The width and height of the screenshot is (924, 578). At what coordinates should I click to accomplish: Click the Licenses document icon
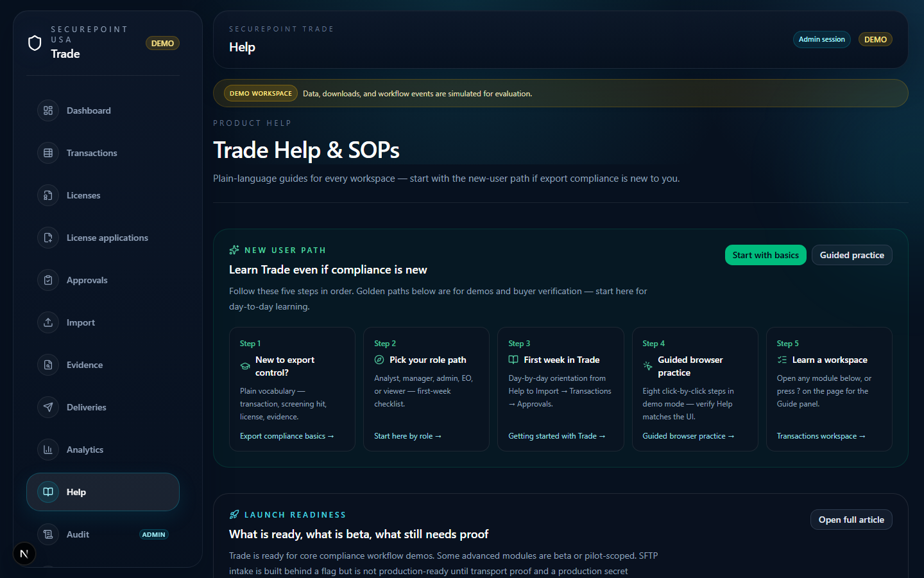pyautogui.click(x=48, y=195)
